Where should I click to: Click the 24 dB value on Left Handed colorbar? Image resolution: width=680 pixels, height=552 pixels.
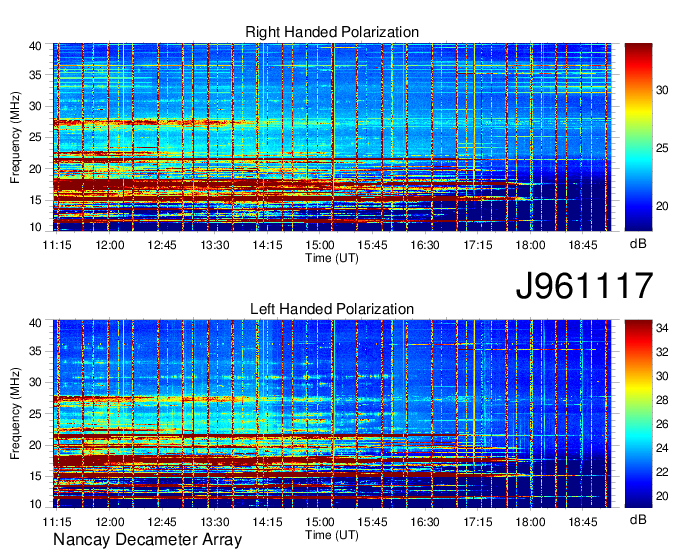tap(662, 448)
